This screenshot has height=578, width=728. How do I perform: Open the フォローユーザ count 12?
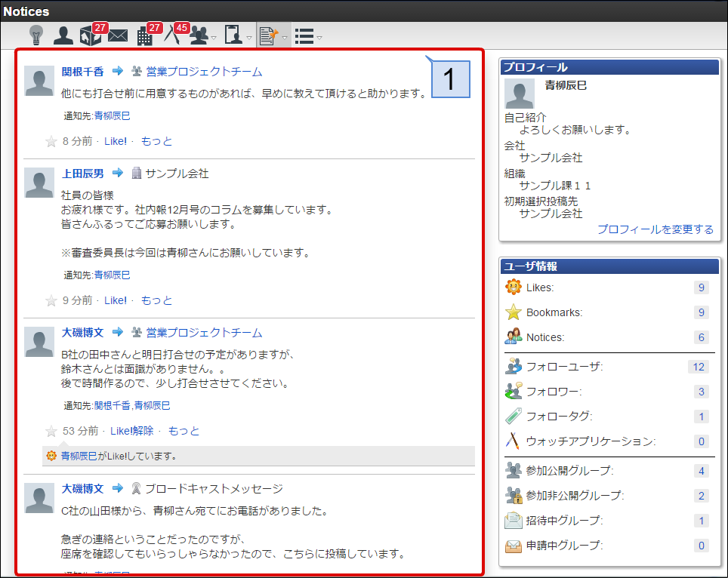point(699,367)
